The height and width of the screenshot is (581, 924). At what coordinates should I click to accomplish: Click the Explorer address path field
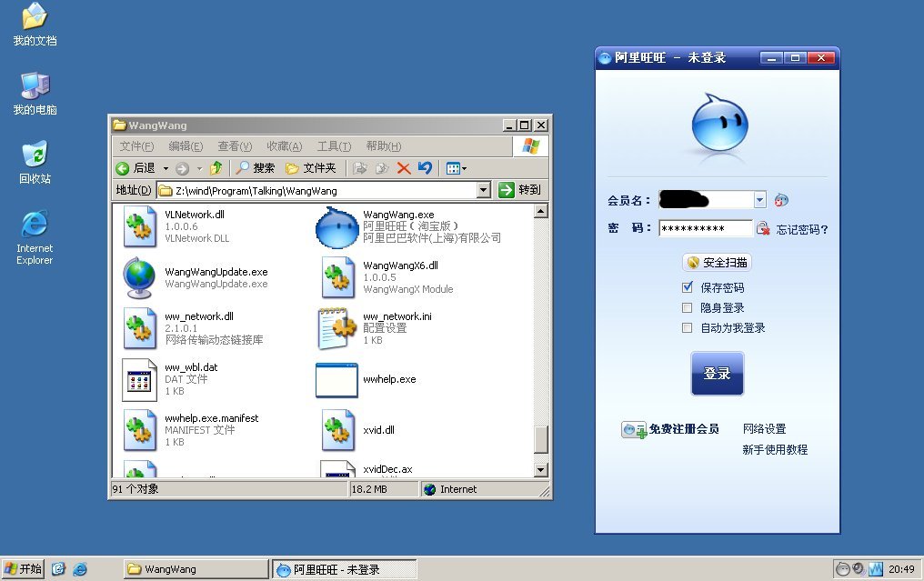[x=317, y=190]
